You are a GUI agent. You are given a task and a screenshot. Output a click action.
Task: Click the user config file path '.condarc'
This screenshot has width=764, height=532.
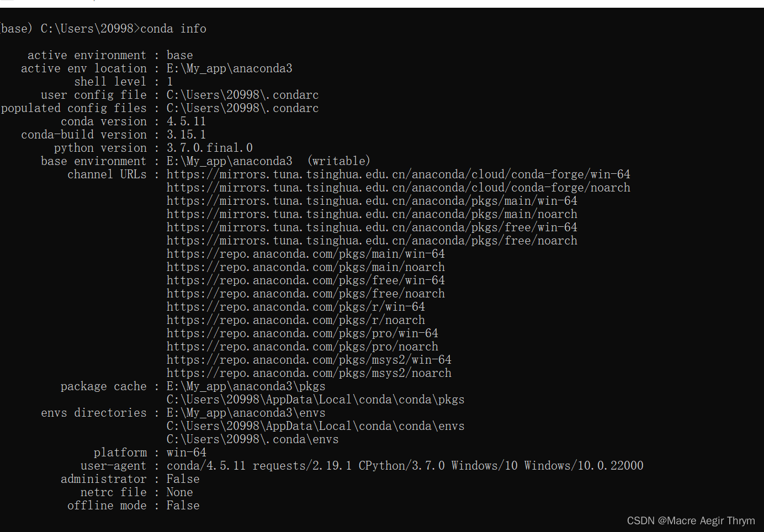click(243, 95)
